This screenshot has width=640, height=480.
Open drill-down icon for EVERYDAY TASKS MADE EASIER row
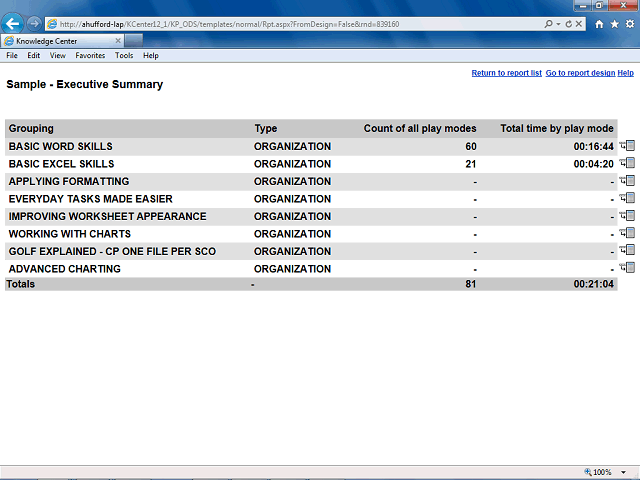pyautogui.click(x=627, y=198)
